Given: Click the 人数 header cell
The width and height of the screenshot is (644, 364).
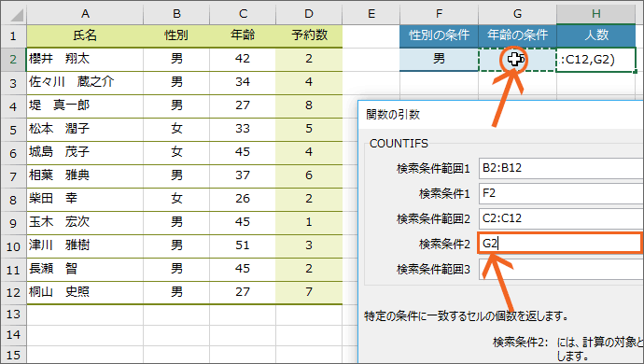Looking at the screenshot, I should (x=596, y=35).
